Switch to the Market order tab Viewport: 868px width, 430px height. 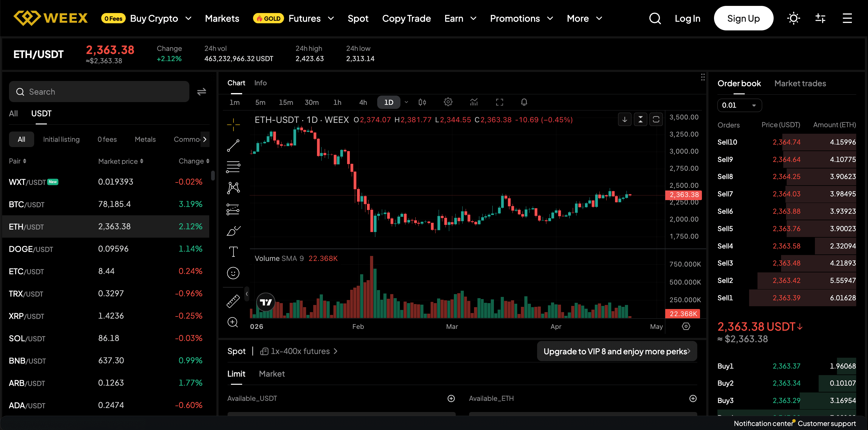(272, 374)
